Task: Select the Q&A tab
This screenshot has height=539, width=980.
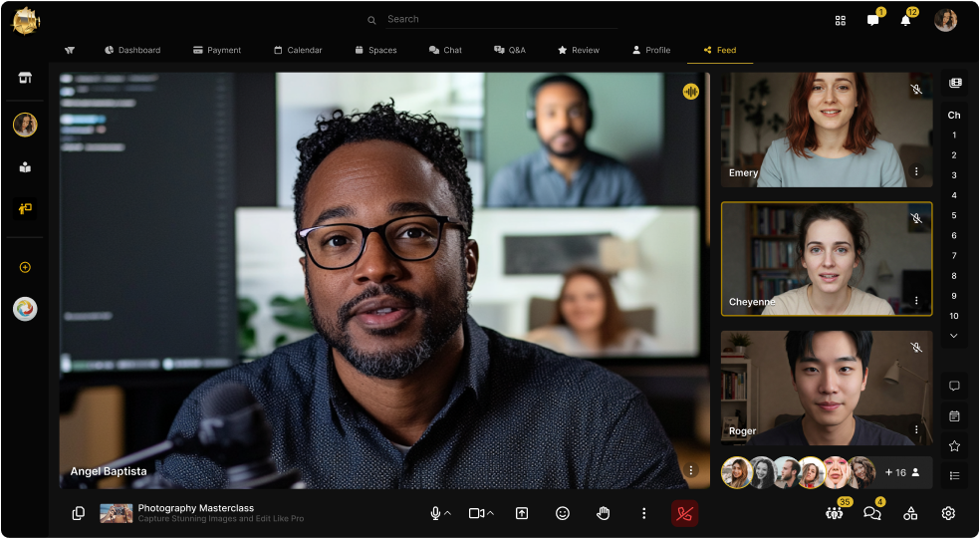Action: coord(510,50)
